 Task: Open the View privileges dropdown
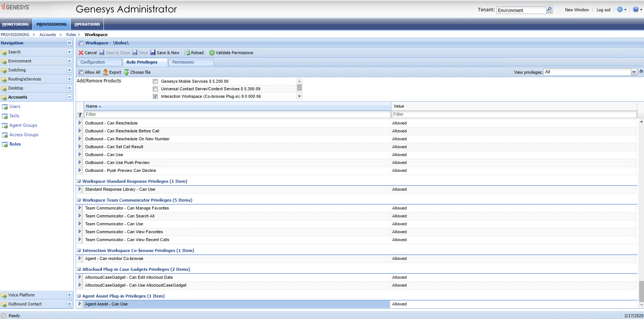pos(634,72)
